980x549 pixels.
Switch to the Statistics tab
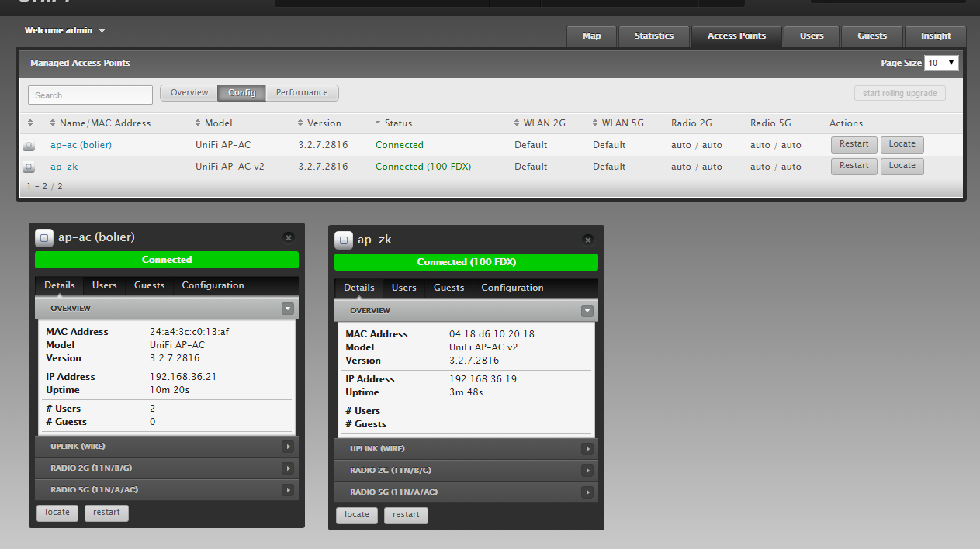click(x=654, y=36)
